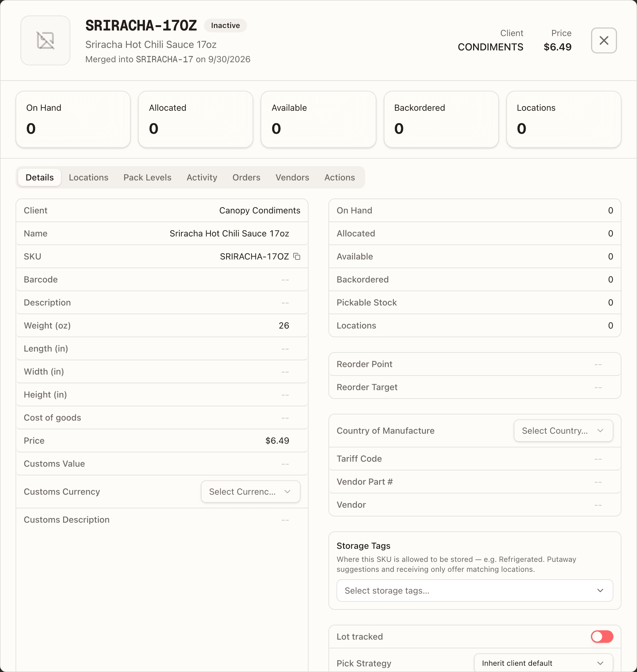The image size is (637, 672).
Task: Expand the storage tags dropdown
Action: coord(475,590)
